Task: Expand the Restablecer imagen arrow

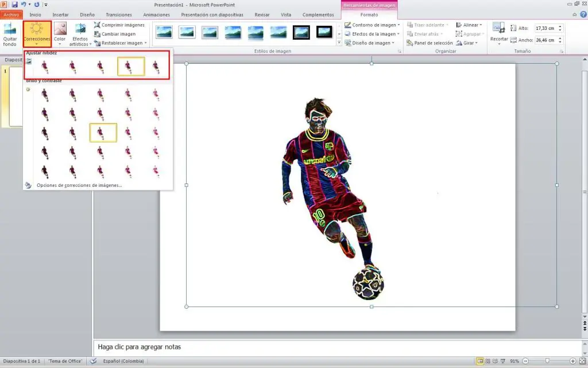Action: (x=145, y=43)
